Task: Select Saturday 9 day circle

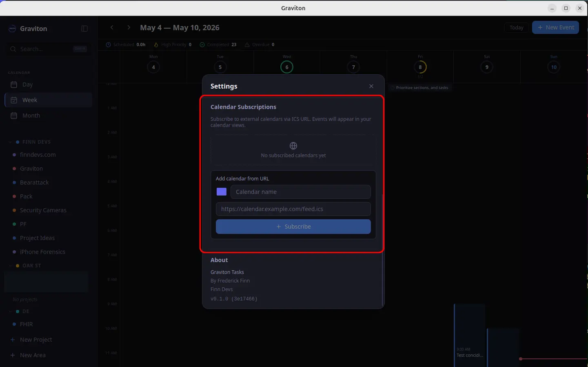Action: point(487,67)
